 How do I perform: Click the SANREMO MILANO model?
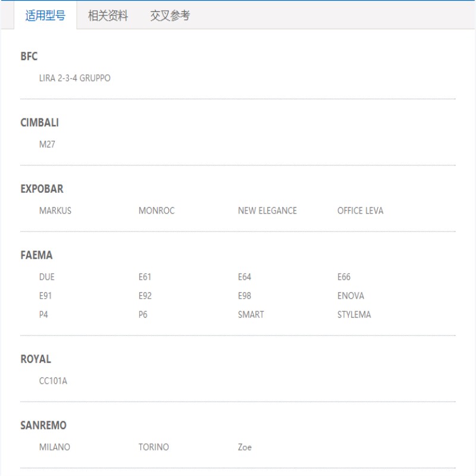tap(55, 447)
